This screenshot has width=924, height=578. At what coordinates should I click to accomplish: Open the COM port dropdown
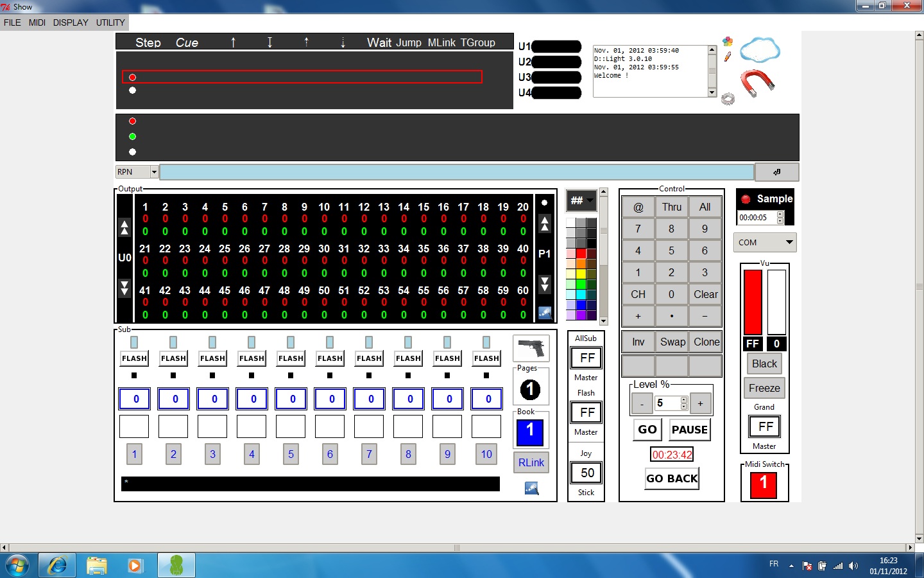click(789, 242)
